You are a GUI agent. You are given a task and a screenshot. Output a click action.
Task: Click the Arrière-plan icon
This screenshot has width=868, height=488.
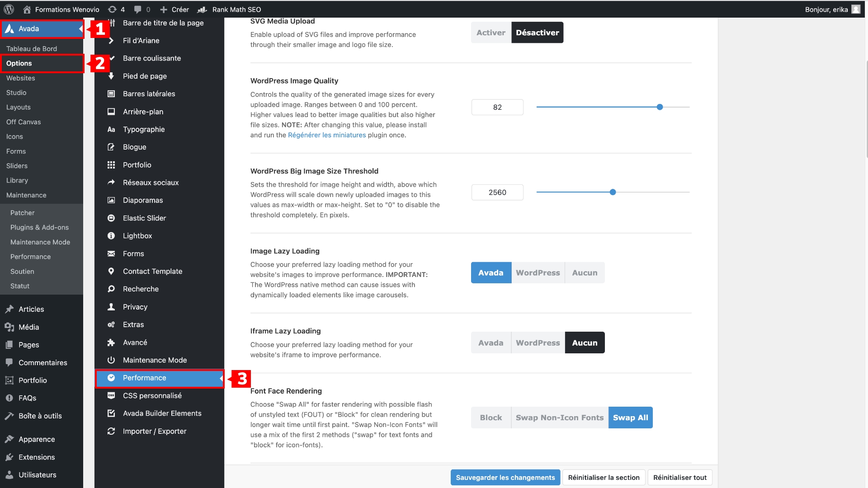pyautogui.click(x=111, y=112)
